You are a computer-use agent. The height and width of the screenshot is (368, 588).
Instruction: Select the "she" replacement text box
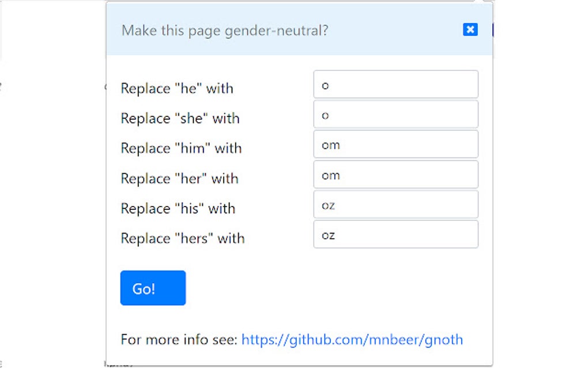tap(395, 114)
